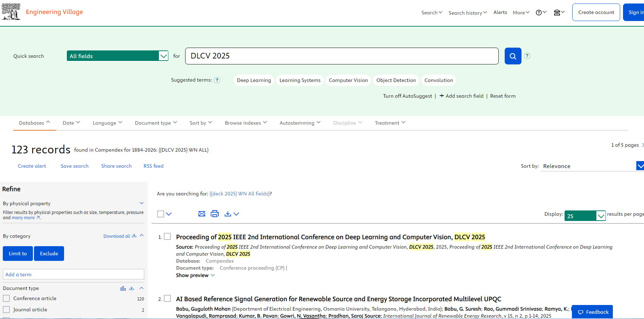Click the Sign in button
Screen dimensions: 644x319
click(x=634, y=12)
